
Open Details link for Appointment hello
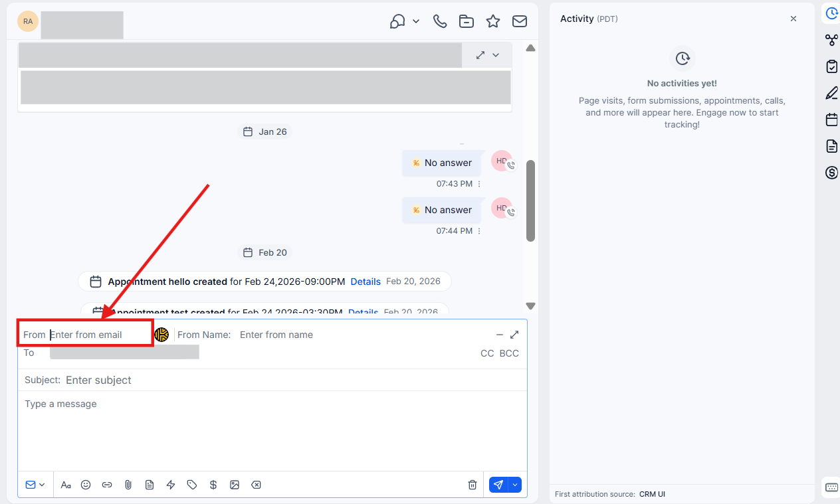(366, 282)
